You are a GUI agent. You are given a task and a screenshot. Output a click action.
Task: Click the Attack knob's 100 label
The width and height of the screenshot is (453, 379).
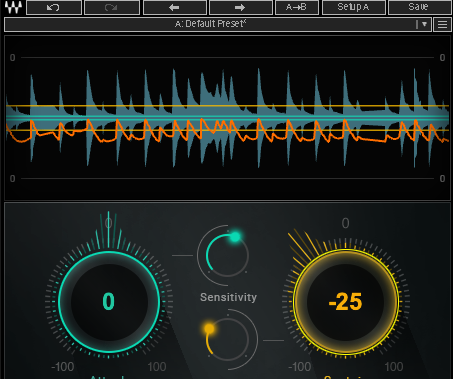(157, 367)
